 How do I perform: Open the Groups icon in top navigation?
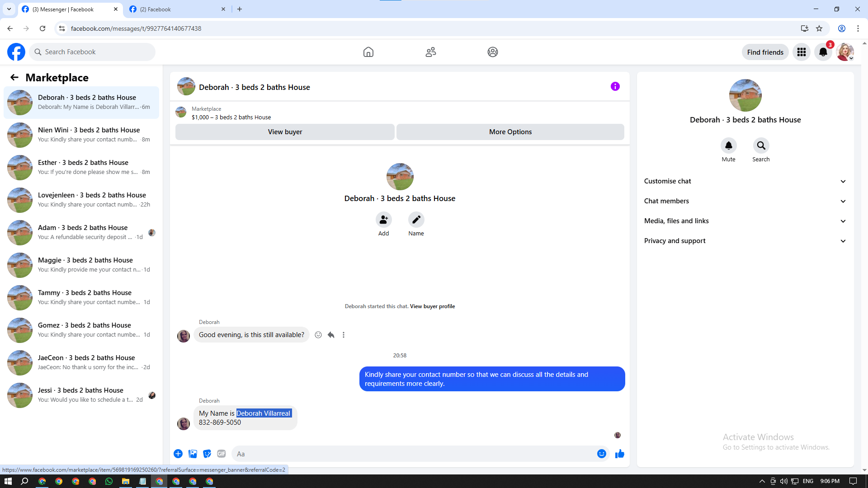tap(493, 52)
